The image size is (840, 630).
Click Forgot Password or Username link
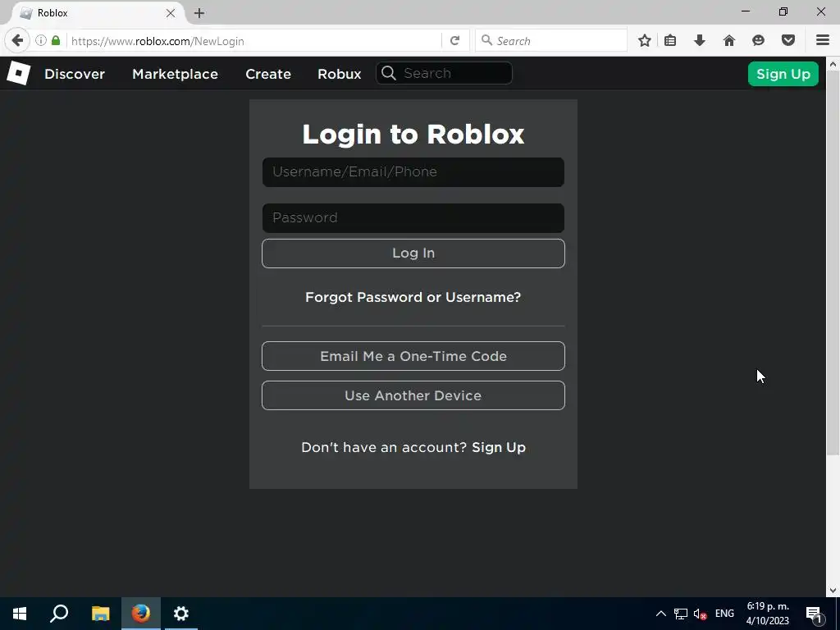(413, 297)
